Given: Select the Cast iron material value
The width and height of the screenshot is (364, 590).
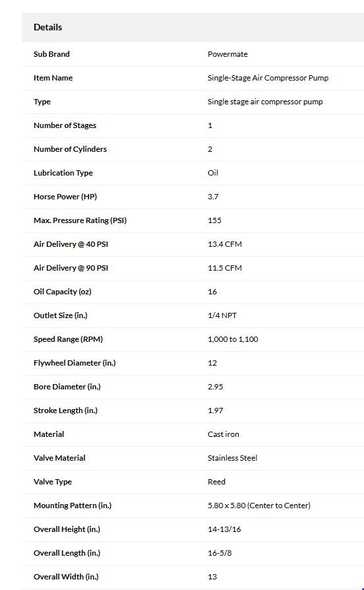Looking at the screenshot, I should (223, 434).
